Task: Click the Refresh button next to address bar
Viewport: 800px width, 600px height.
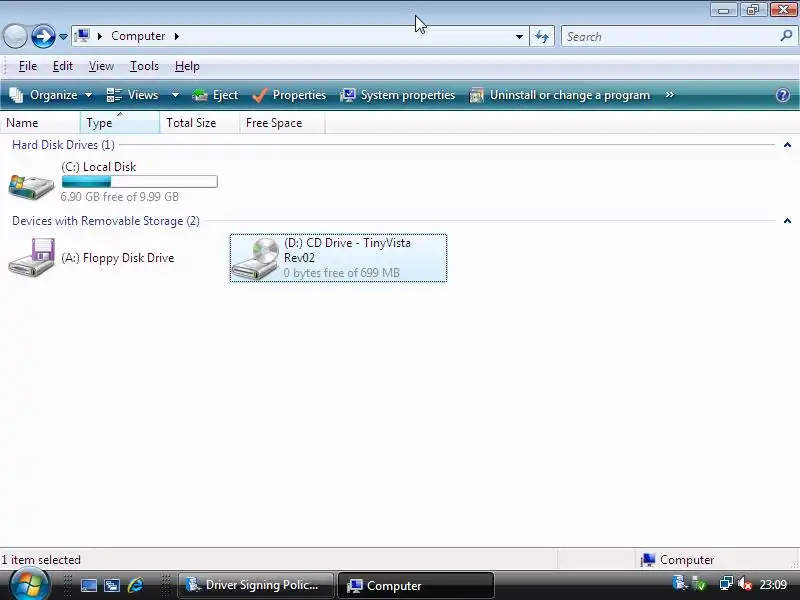Action: click(542, 37)
